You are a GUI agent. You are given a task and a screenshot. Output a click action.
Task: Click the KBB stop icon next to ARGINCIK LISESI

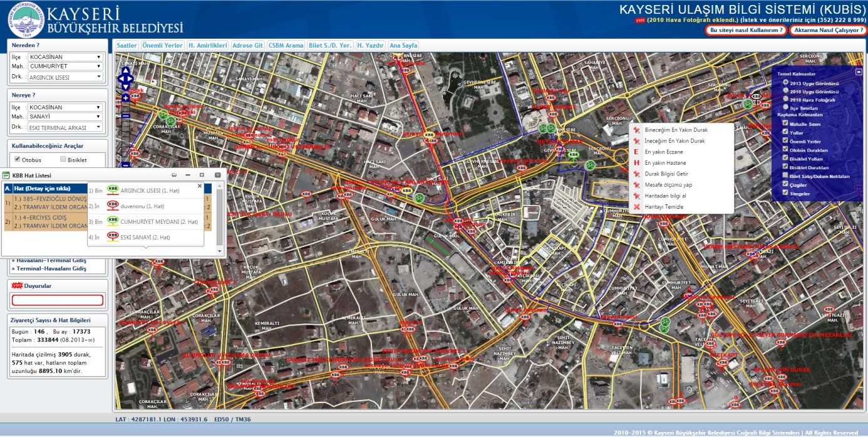coord(113,191)
